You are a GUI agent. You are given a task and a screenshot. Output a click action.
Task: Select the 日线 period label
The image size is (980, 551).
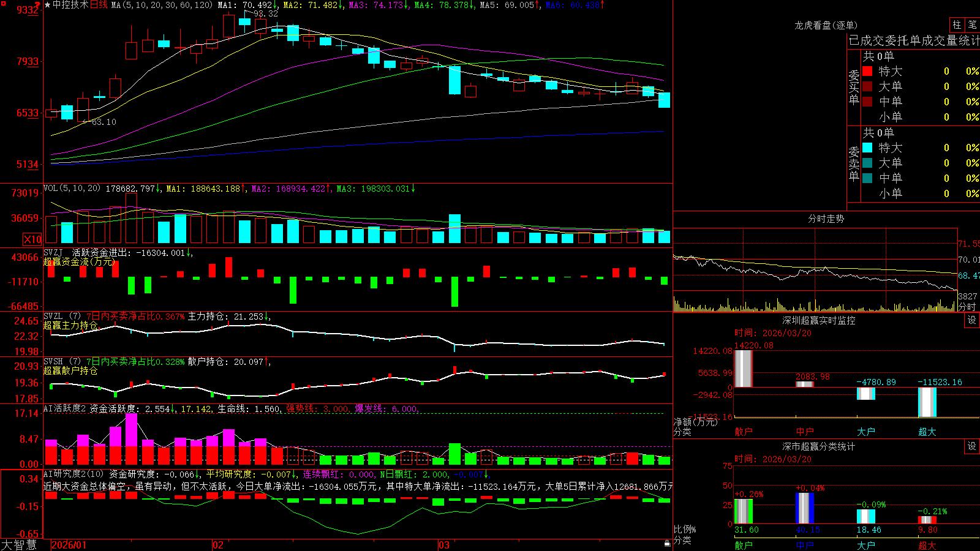99,5
